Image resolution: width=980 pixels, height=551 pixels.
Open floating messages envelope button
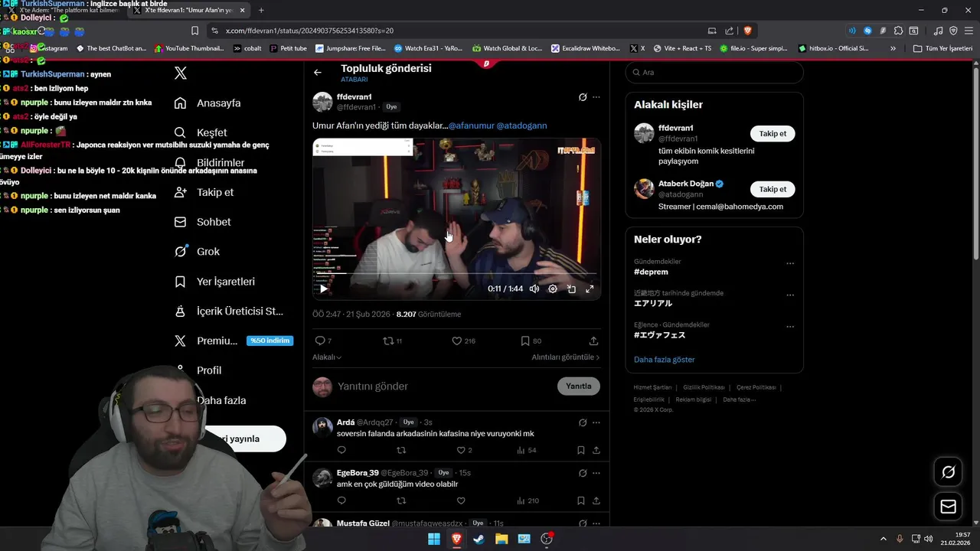coord(948,507)
